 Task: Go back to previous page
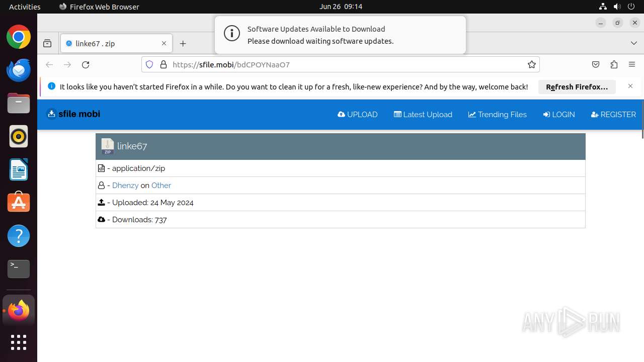pos(49,64)
